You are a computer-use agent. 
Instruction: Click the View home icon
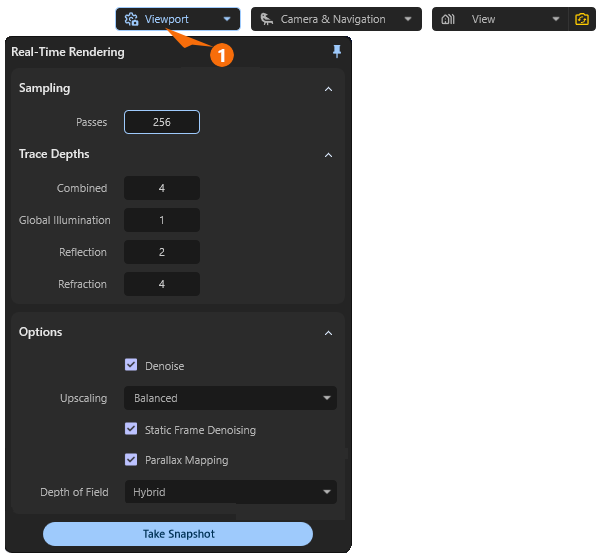point(448,19)
